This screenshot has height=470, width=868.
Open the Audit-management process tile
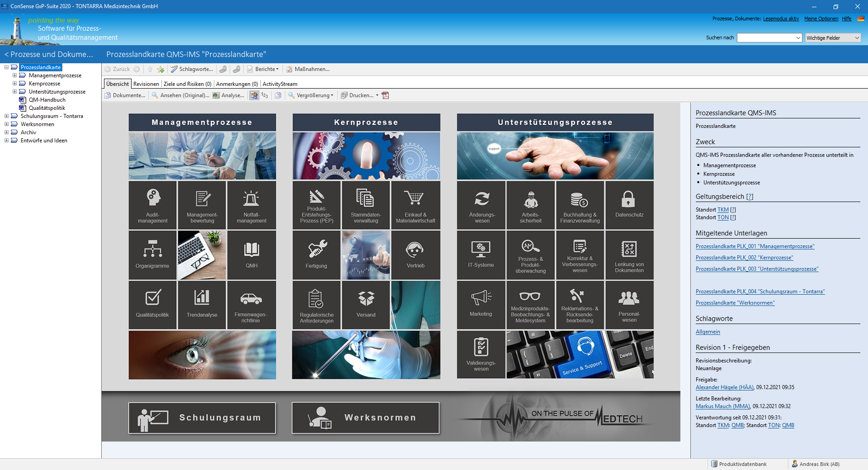pos(152,205)
